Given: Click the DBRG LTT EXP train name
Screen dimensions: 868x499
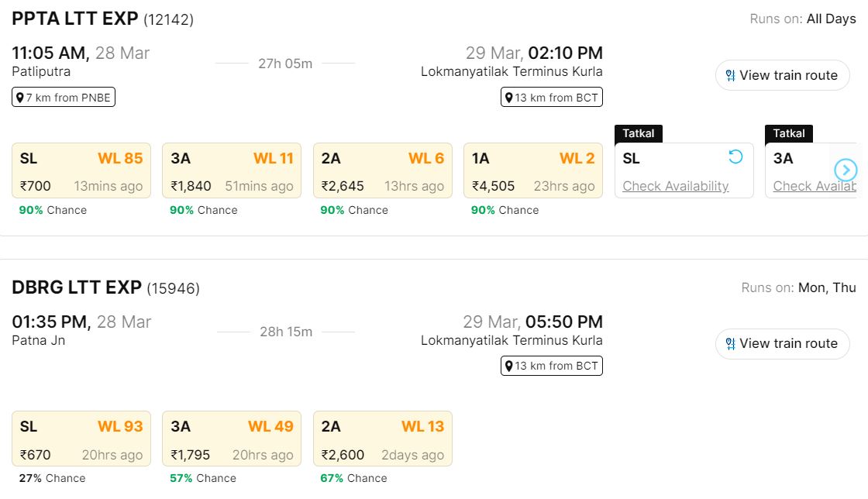Looking at the screenshot, I should (x=76, y=287).
